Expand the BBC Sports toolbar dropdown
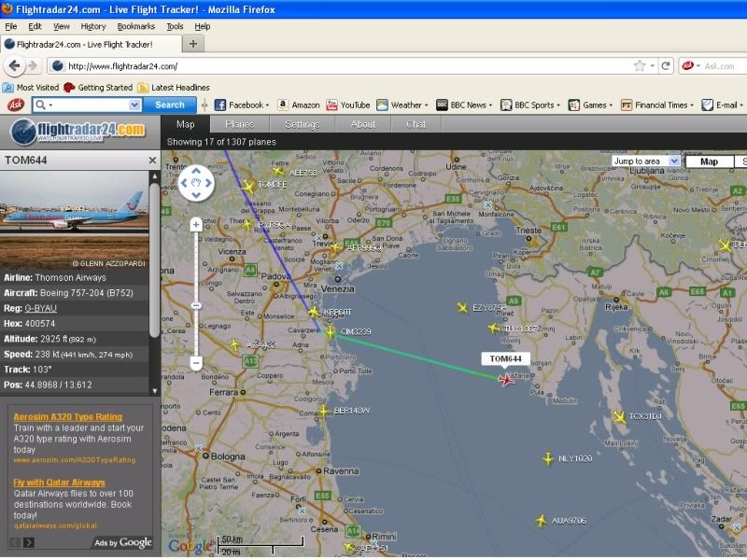 tap(558, 105)
